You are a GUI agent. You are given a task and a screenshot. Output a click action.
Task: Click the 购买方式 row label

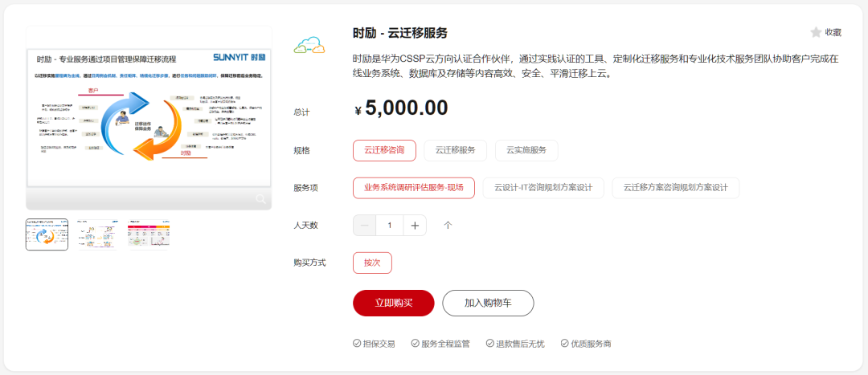click(309, 263)
